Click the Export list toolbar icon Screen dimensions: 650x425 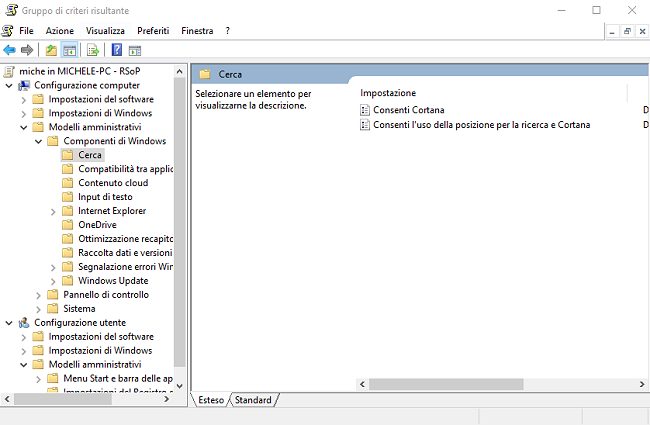tap(93, 50)
